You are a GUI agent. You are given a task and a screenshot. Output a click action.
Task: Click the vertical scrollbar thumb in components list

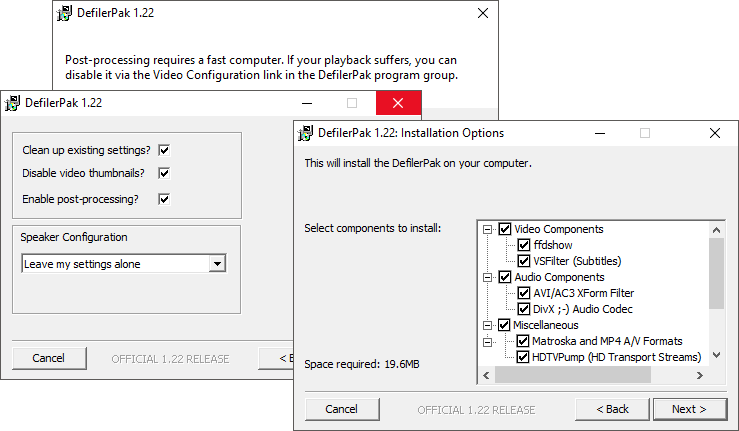[716, 274]
